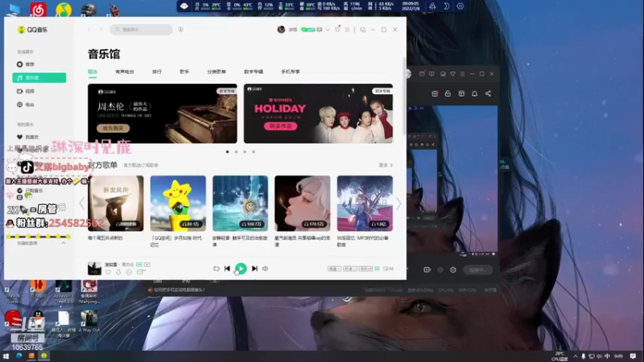Open more options circle in player bar
The image size is (644, 362).
130,272
